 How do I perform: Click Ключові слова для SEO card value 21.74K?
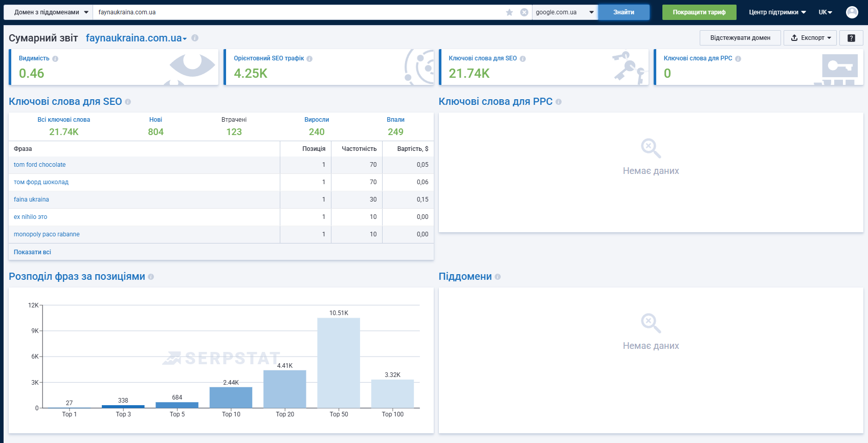[469, 73]
